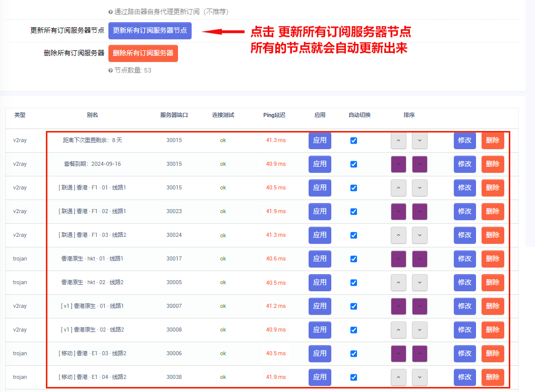
Task: Edit the port 30017 trojan node
Action: point(464,259)
